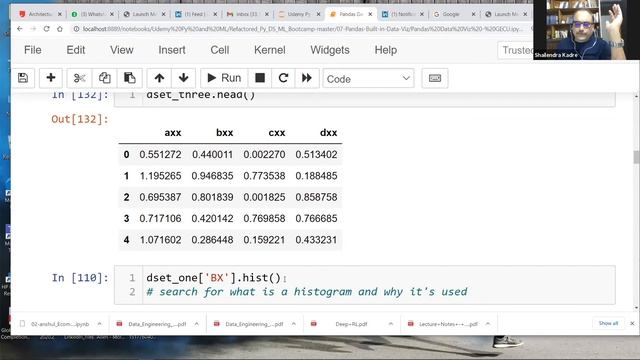Expand options for the Deep+RL.pdf download
The height and width of the screenshot is (360, 640).
coord(391,324)
